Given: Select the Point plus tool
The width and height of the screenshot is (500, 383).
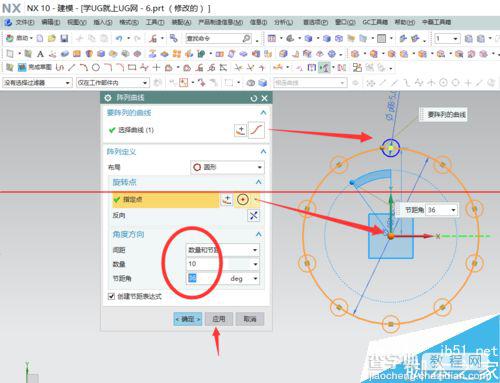Looking at the screenshot, I should [156, 68].
